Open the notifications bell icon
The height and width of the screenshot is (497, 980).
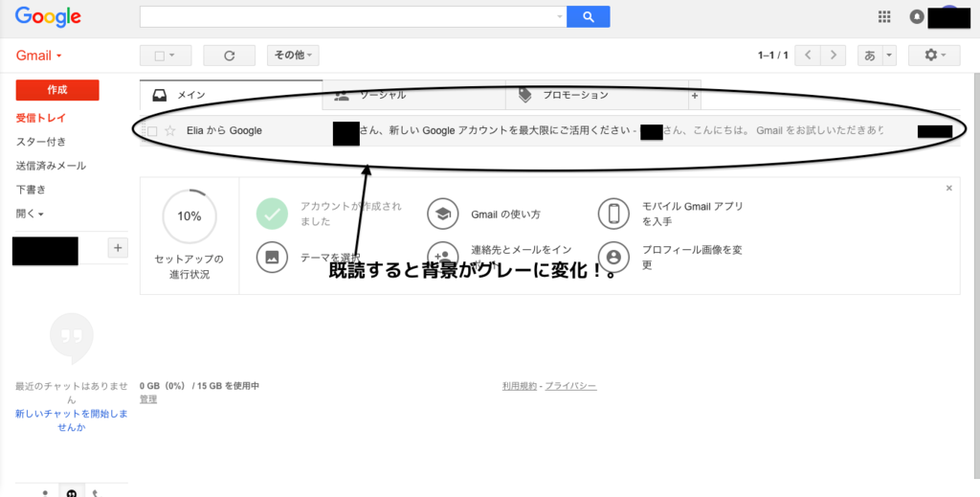(917, 17)
